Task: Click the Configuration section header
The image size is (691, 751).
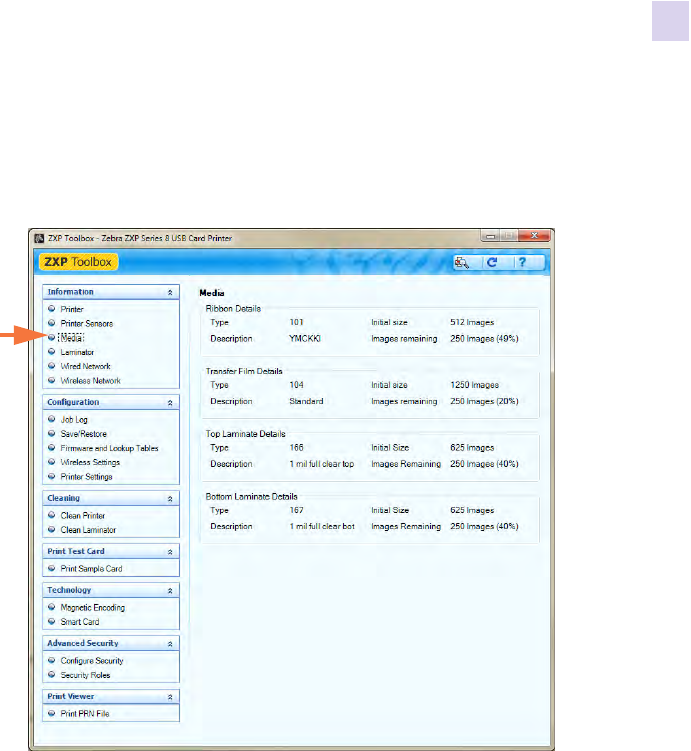Action: 111,402
